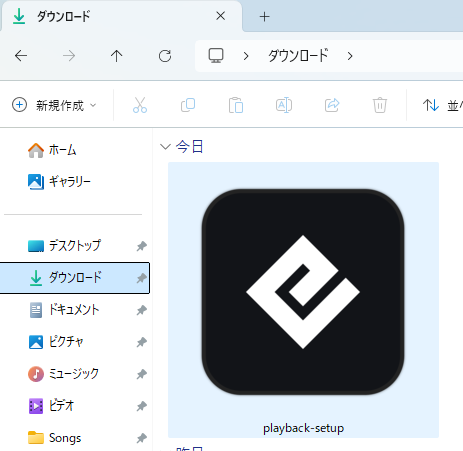The image size is (463, 451).
Task: Toggle the pin next to Songs folder
Action: coord(142,438)
